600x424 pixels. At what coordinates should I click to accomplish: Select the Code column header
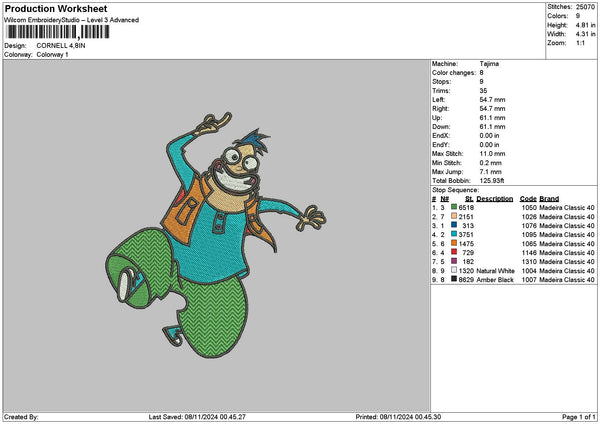click(x=528, y=199)
